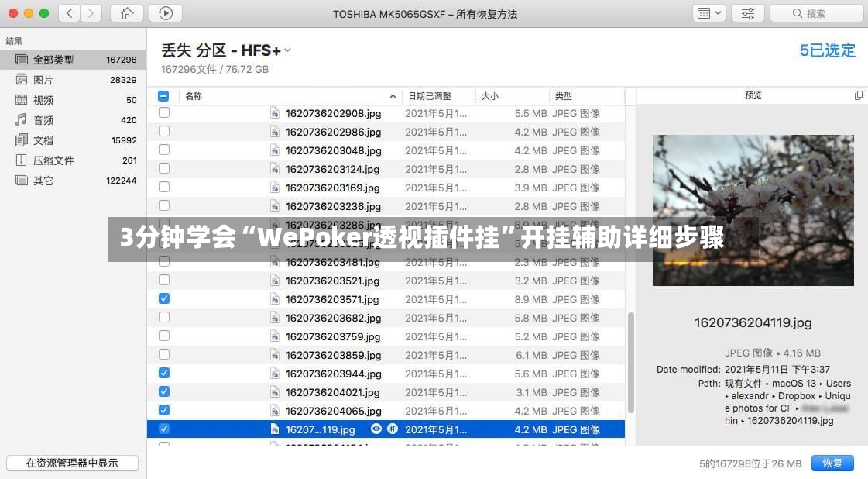Click file icon of 1620736203759.jpg

pos(275,336)
